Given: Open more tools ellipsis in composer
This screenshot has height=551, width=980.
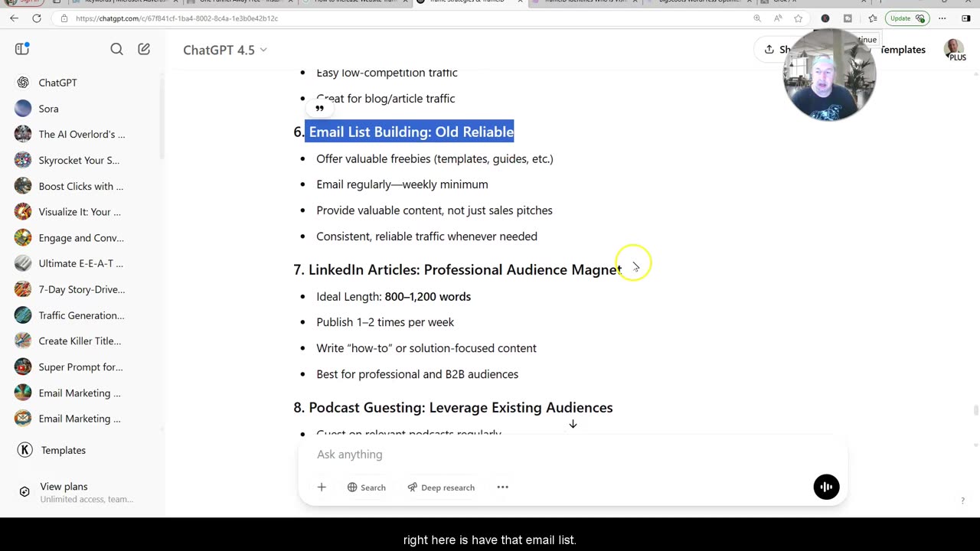Looking at the screenshot, I should click(x=503, y=487).
